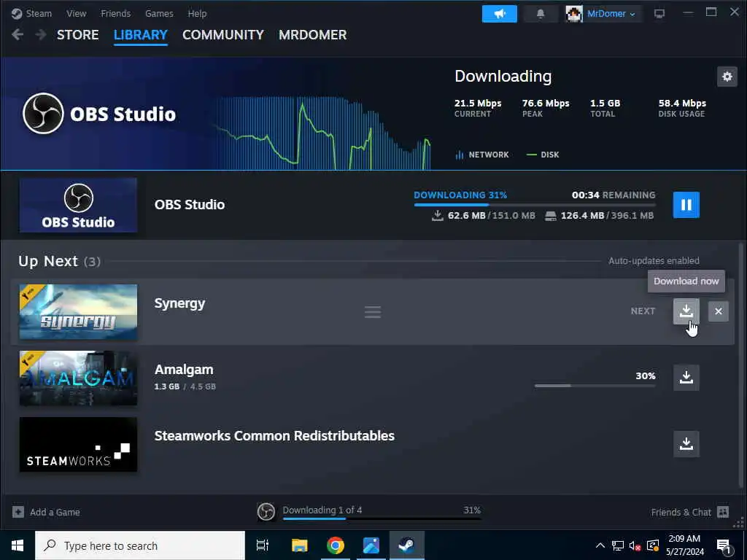Click the NETWORK graph legend
This screenshot has height=560, width=747.
click(482, 155)
